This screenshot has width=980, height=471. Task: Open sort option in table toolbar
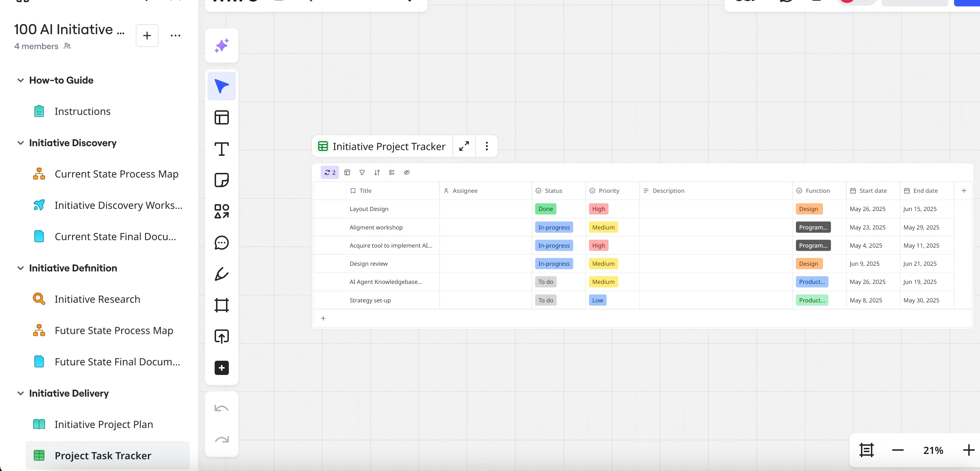point(377,173)
